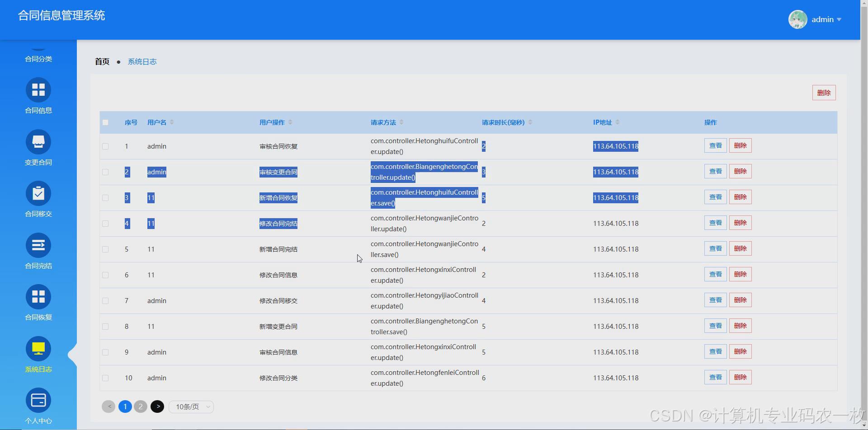Click com.controller.HetongyijiaoController.update() cell
Image resolution: width=868 pixels, height=430 pixels.
(x=425, y=301)
